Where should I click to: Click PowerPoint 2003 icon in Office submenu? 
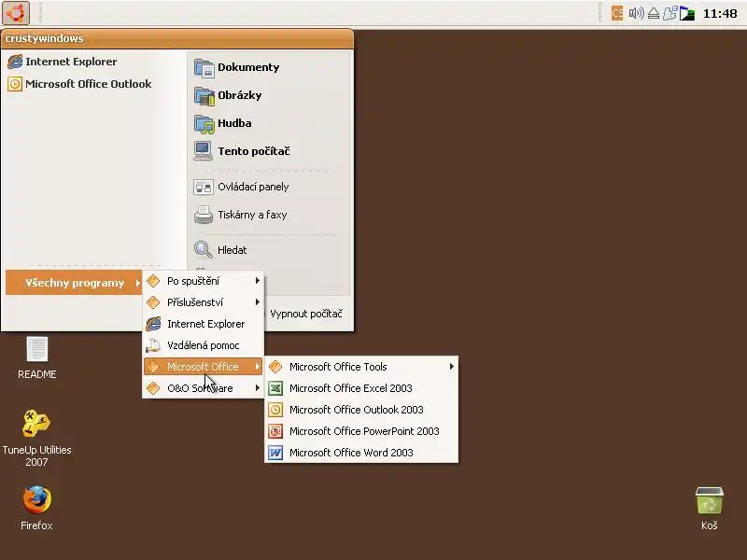[x=275, y=431]
